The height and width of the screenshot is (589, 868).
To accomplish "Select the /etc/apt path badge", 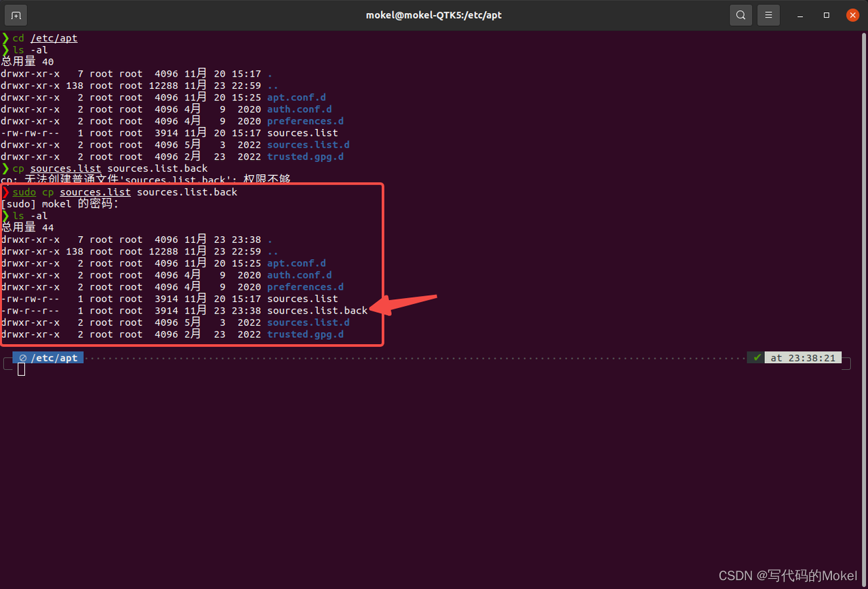I will click(x=47, y=357).
